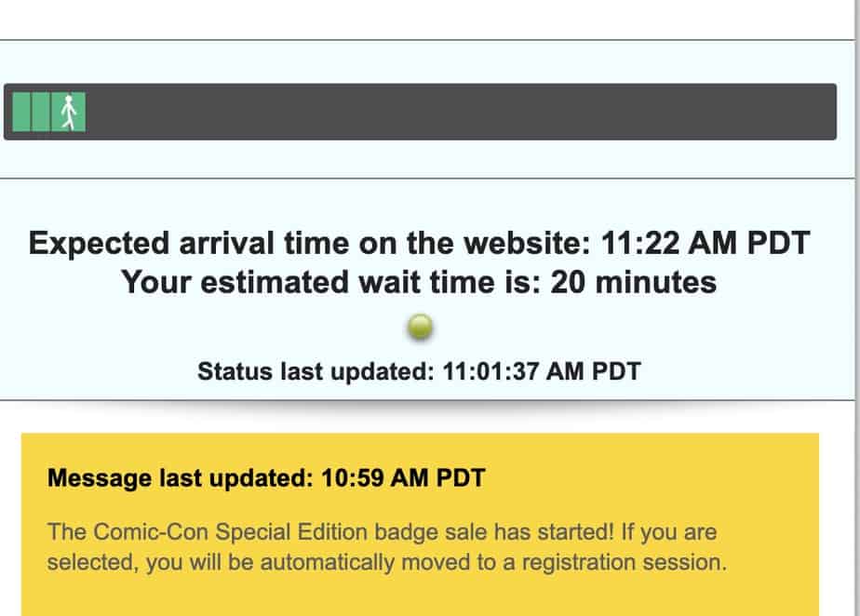The width and height of the screenshot is (860, 616).
Task: Click the second green progress segment
Action: (41, 113)
